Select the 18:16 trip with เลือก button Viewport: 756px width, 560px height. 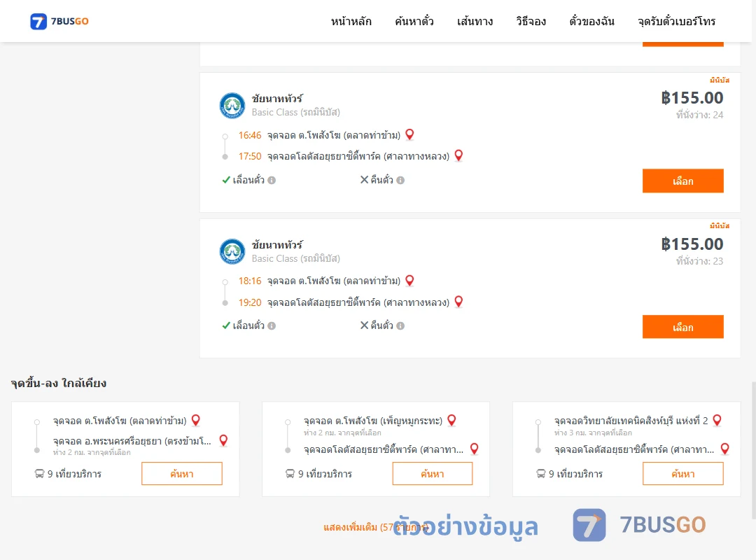[x=682, y=327]
